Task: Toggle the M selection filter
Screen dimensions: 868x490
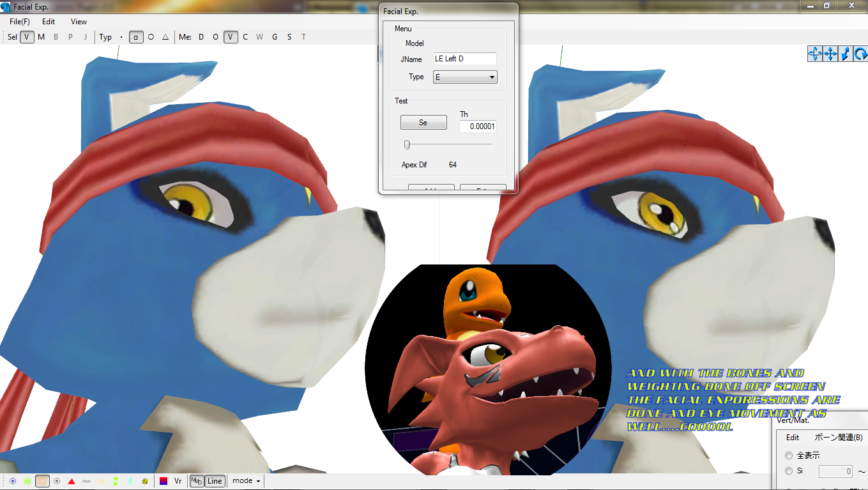Action: 42,37
